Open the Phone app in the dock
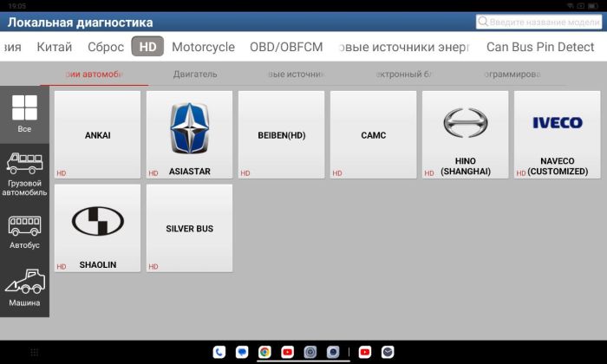The width and height of the screenshot is (607, 364). [219, 352]
